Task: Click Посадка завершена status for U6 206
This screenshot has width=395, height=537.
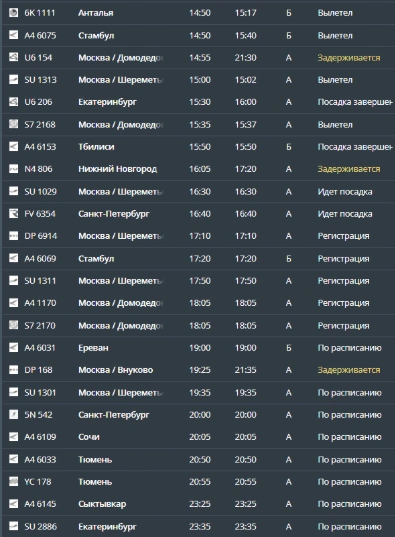Action: tap(355, 102)
